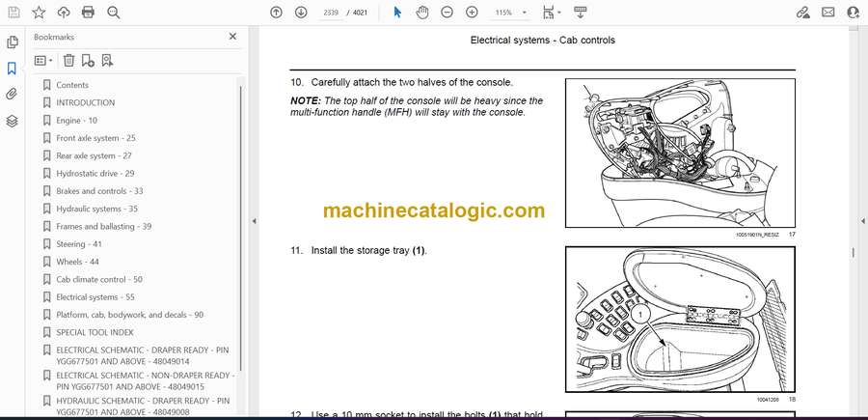The width and height of the screenshot is (868, 420).
Task: Select the Hand pan tool
Action: [x=421, y=13]
